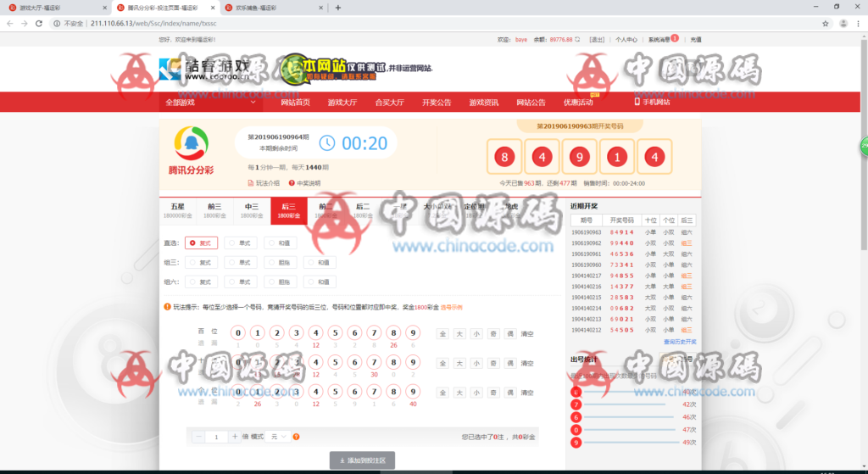Pick number 8 in 个位 row
Screen dimensions: 868x474
[393, 392]
